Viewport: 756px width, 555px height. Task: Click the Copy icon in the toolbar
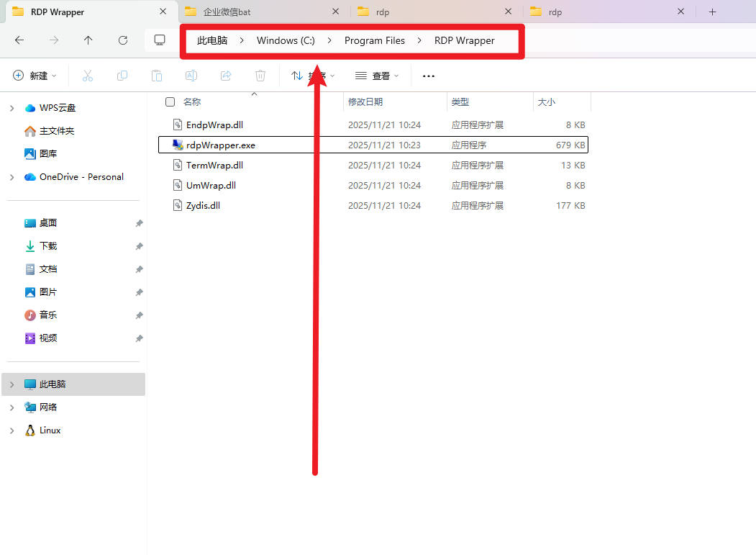pos(122,76)
